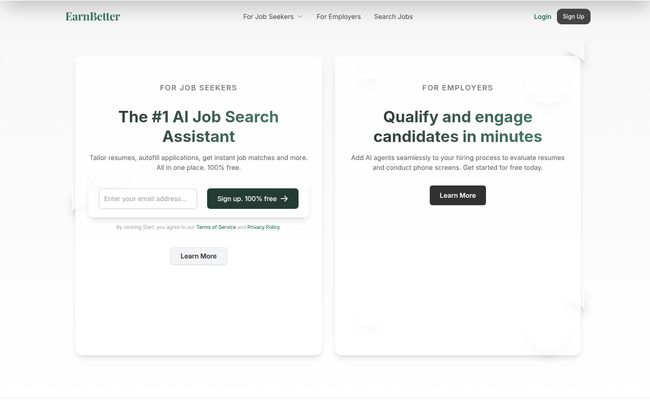Click the EarnBetter logo

point(93,17)
